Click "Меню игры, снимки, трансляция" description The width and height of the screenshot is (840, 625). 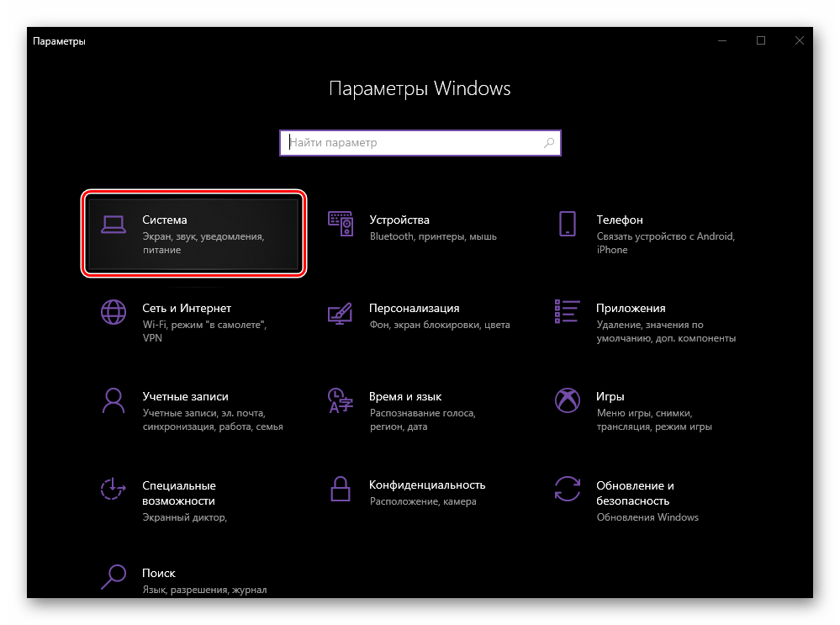click(654, 420)
